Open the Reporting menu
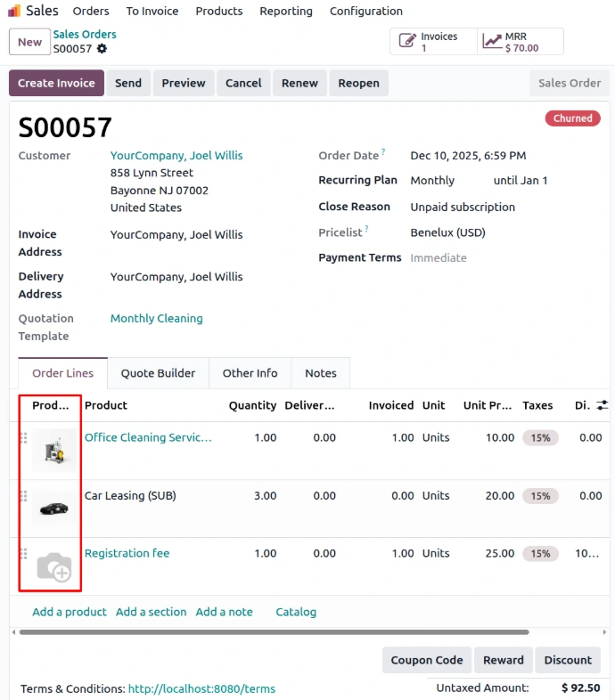 (x=285, y=11)
